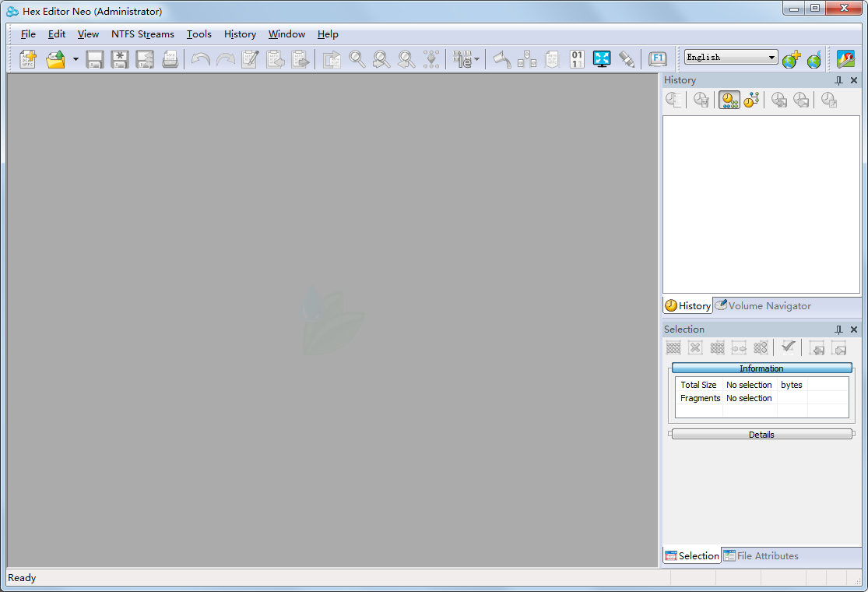Collapse the Information section header
Viewport: 868px width, 592px height.
pos(761,368)
